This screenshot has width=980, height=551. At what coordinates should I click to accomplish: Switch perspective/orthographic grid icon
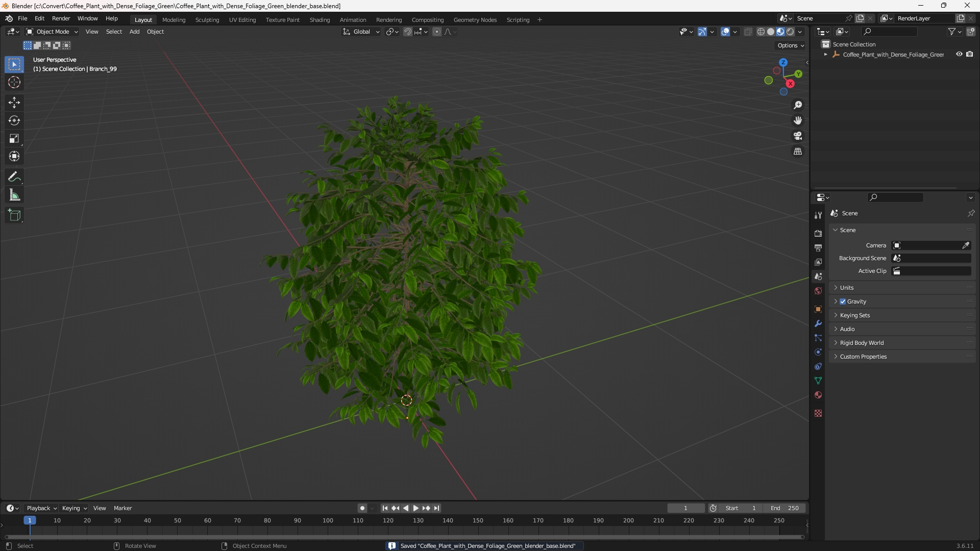pyautogui.click(x=798, y=152)
